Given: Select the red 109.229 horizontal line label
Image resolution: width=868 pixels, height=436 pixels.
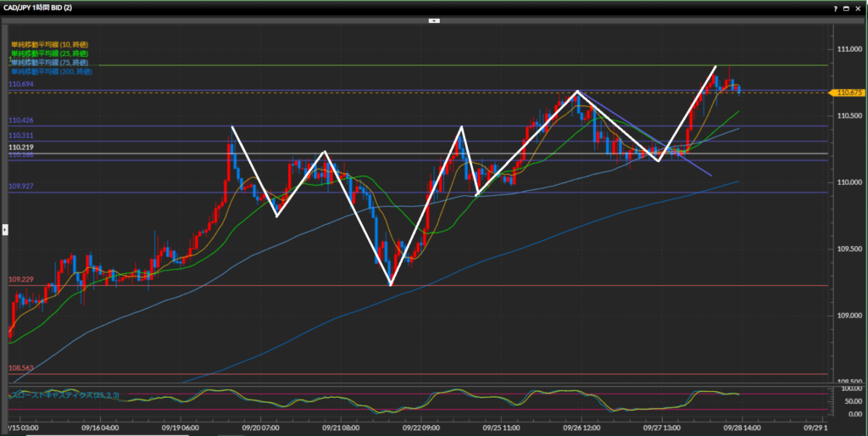Looking at the screenshot, I should click(x=21, y=280).
